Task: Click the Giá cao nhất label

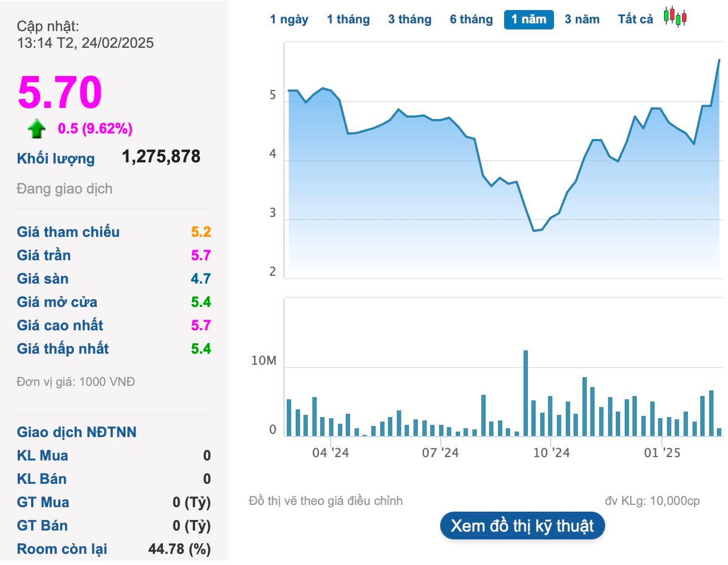Action: (x=60, y=325)
